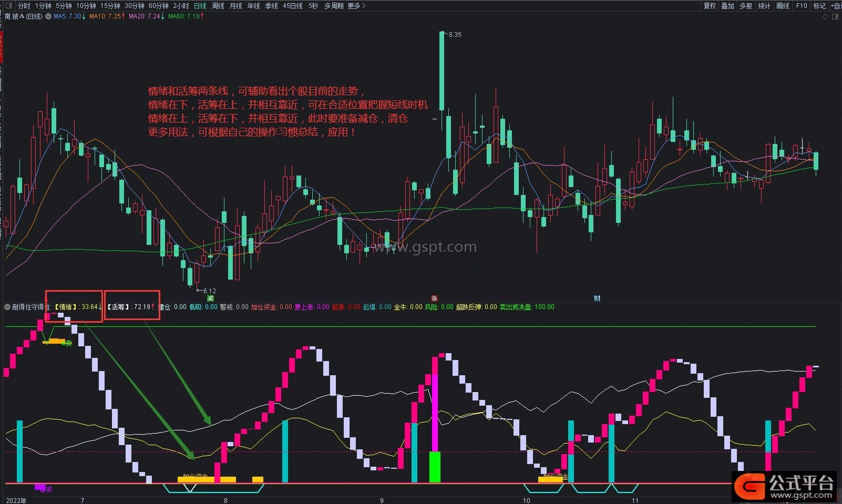Open the 复权 adjustment menu
Viewport: 842px width, 504px height.
pos(710,6)
